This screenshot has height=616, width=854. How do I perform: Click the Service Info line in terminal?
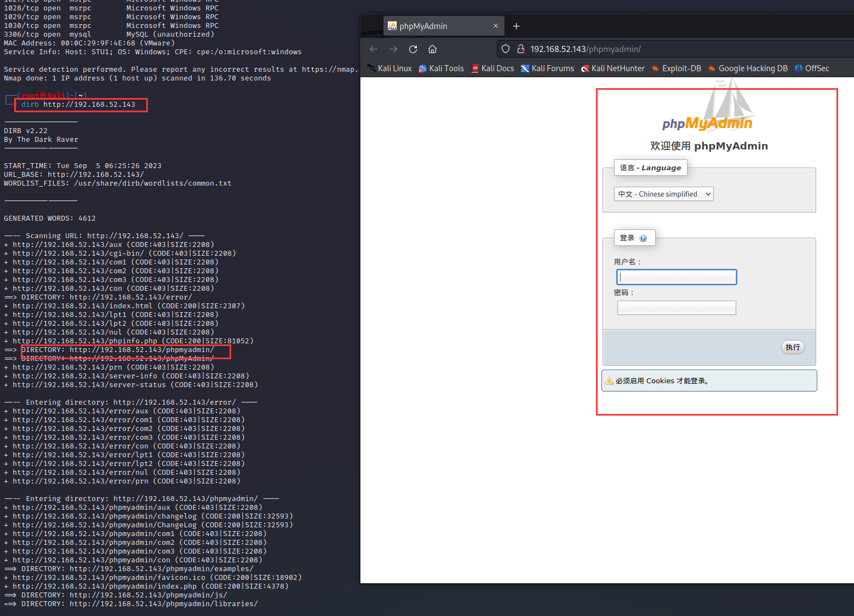tap(153, 52)
